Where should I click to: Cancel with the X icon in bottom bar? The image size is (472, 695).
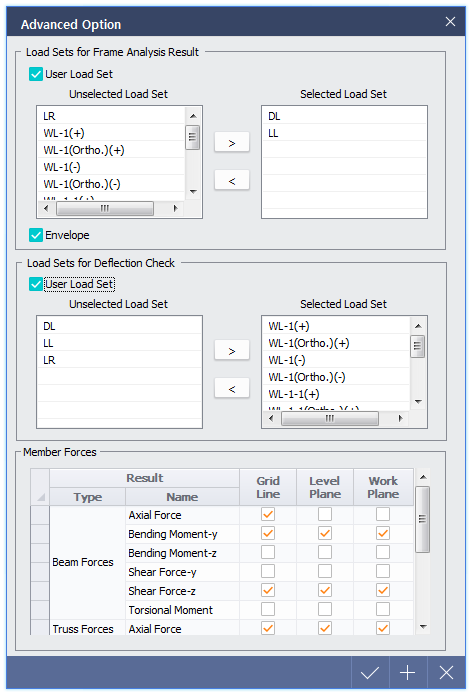point(446,673)
